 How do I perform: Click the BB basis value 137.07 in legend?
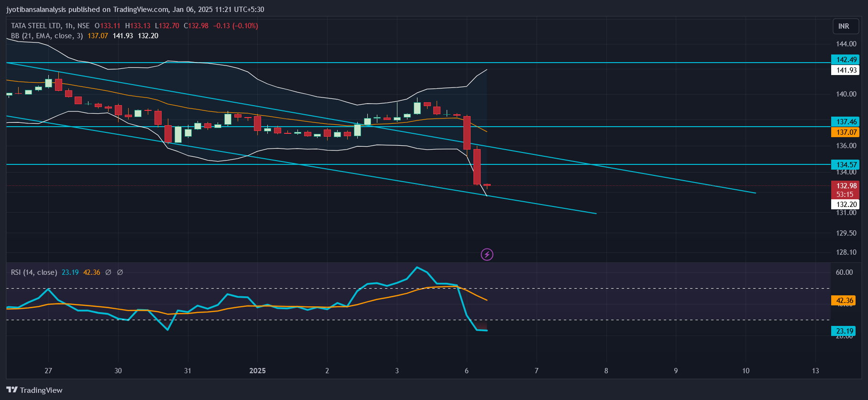coord(98,36)
